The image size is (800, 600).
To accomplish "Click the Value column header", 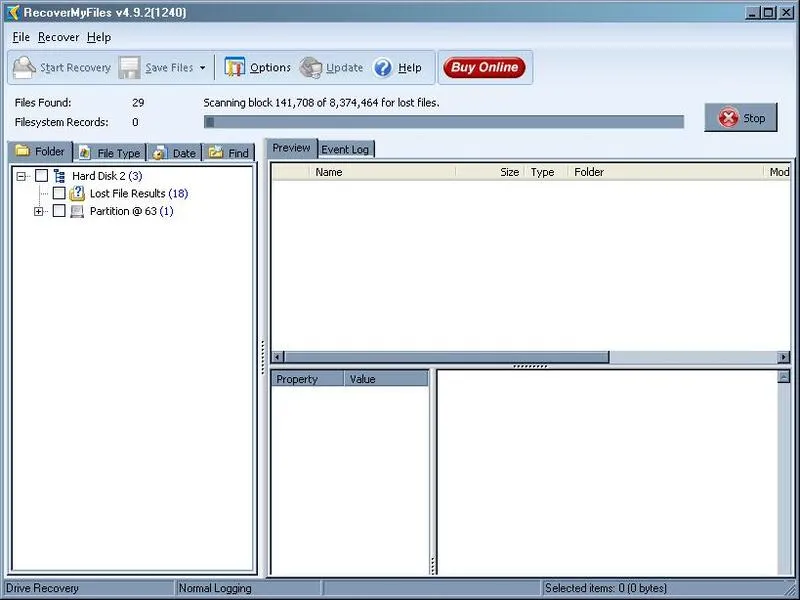I will point(387,379).
